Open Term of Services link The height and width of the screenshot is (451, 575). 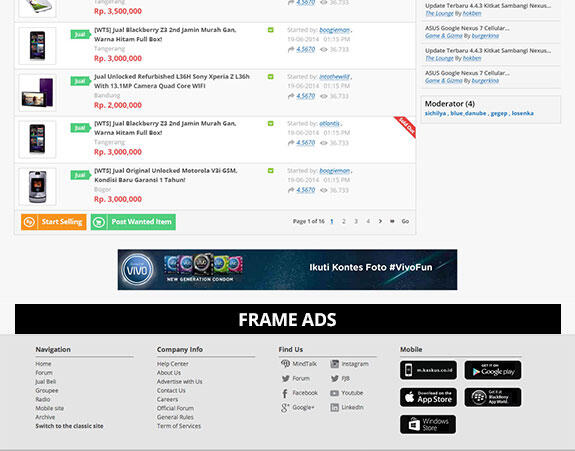coord(179,426)
